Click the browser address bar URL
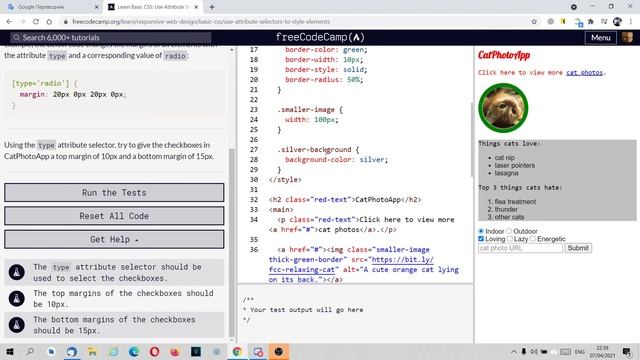The width and height of the screenshot is (640, 360). (x=201, y=22)
